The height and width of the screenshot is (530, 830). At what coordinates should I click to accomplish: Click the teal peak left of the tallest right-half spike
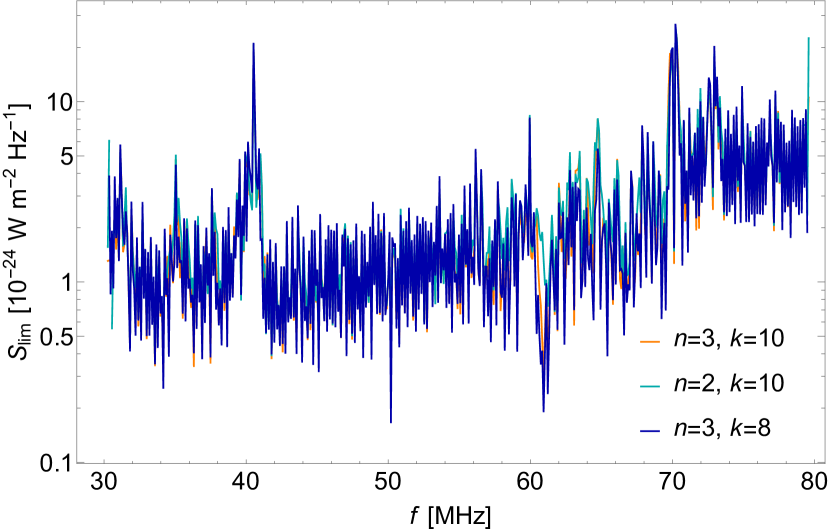(x=598, y=120)
